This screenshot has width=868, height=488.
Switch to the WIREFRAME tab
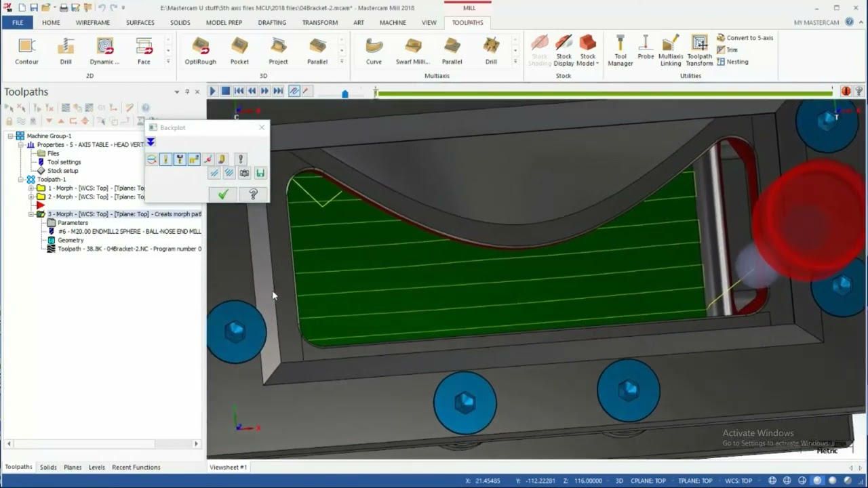click(93, 22)
